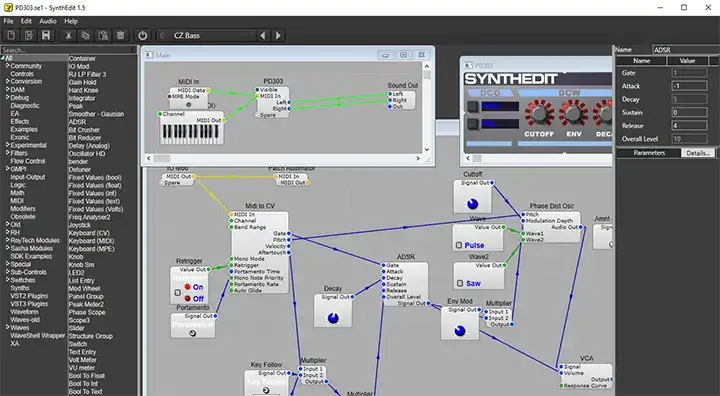The image size is (720, 396).
Task: Select the ADSR module in the list
Action: click(x=77, y=122)
